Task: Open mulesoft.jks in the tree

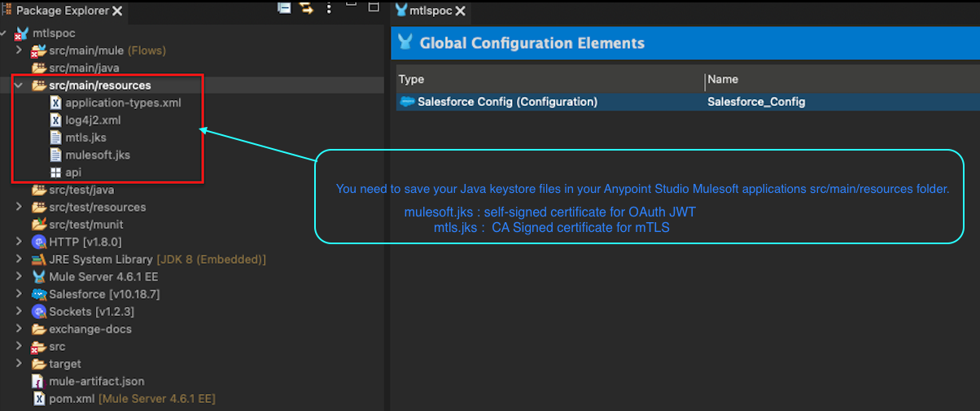Action: click(x=97, y=155)
